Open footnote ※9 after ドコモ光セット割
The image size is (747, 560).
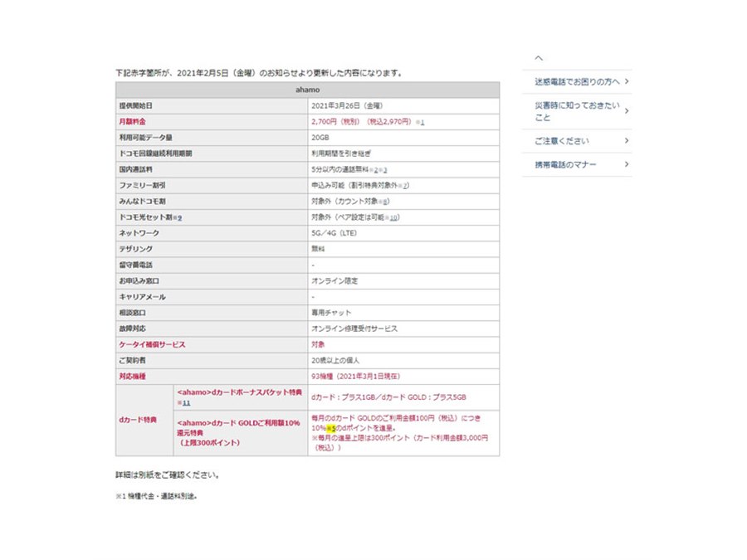click(178, 217)
